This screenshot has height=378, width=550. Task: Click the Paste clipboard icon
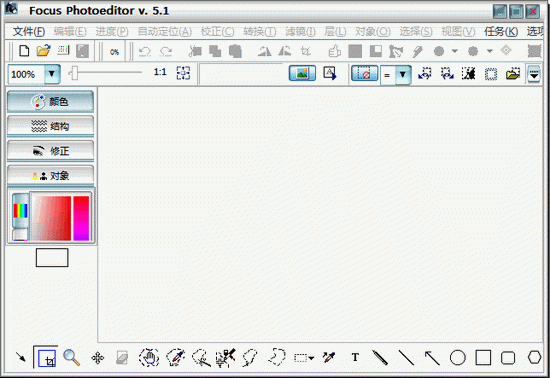click(x=235, y=51)
